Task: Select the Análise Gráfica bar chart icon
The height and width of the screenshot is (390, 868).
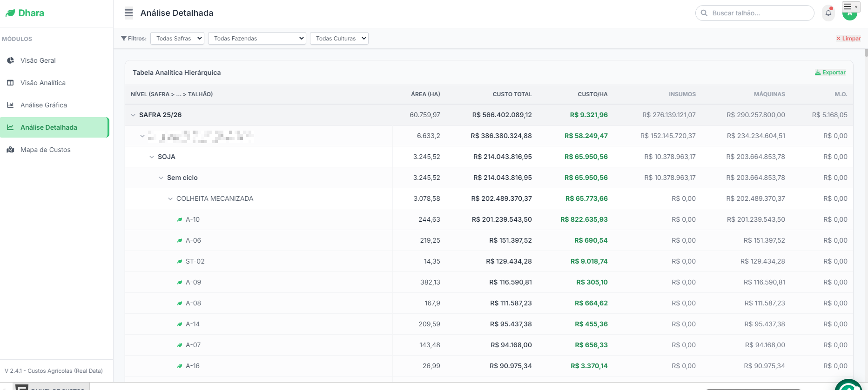Action: (10, 105)
